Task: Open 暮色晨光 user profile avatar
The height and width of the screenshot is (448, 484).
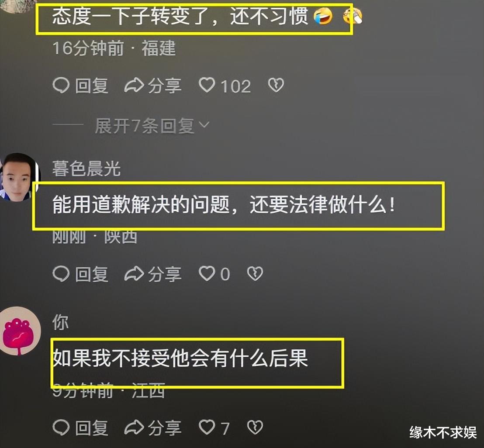Action: (20, 177)
